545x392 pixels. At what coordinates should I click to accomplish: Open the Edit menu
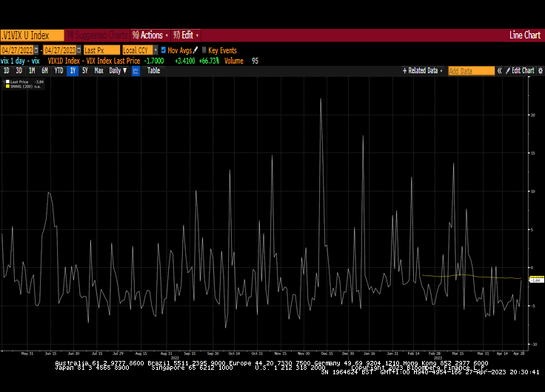pyautogui.click(x=186, y=35)
